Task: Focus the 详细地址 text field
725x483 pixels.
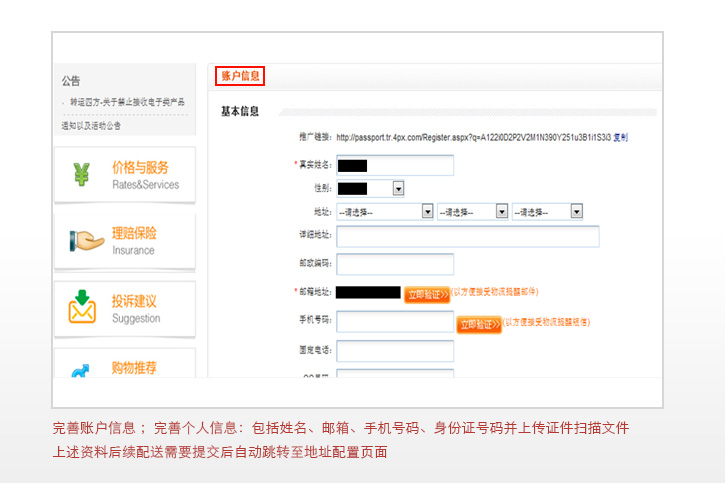Action: 467,237
